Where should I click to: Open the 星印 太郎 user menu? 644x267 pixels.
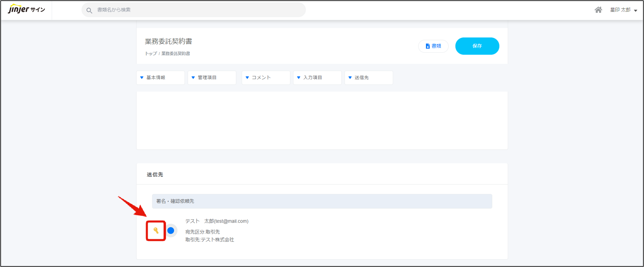coord(623,10)
